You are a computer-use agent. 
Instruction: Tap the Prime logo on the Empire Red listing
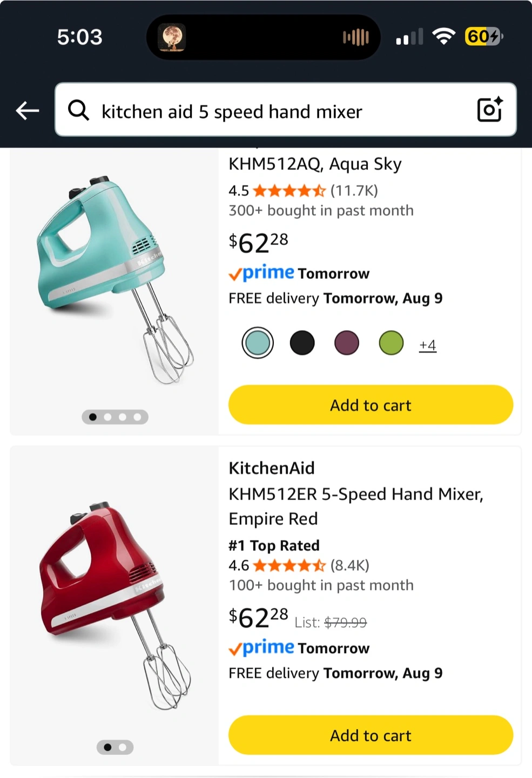point(262,648)
